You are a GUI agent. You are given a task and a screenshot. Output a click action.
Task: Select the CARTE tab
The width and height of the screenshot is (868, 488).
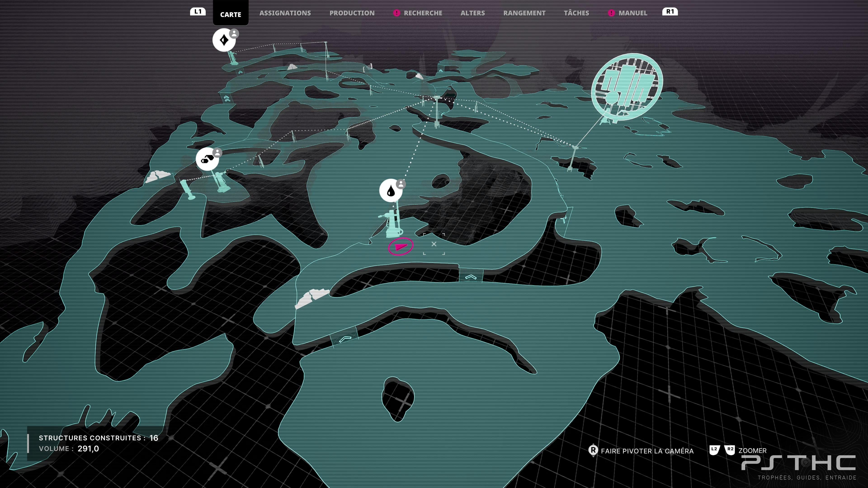click(231, 14)
